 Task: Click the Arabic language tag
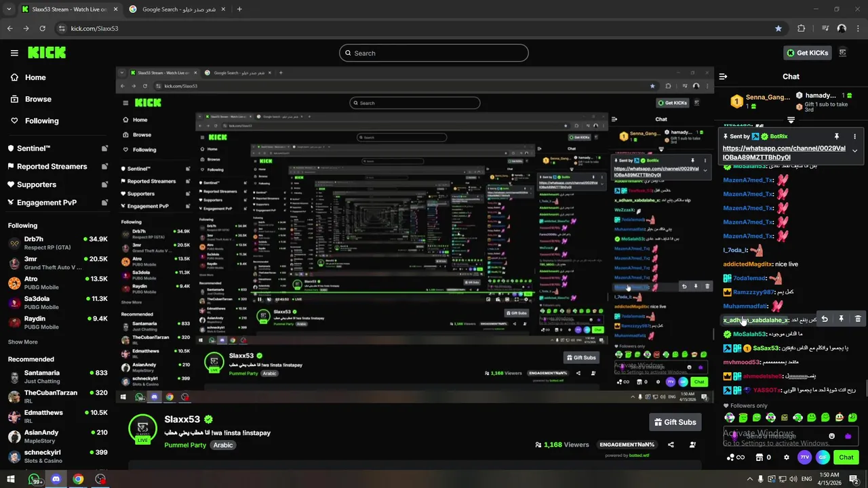[x=223, y=445]
